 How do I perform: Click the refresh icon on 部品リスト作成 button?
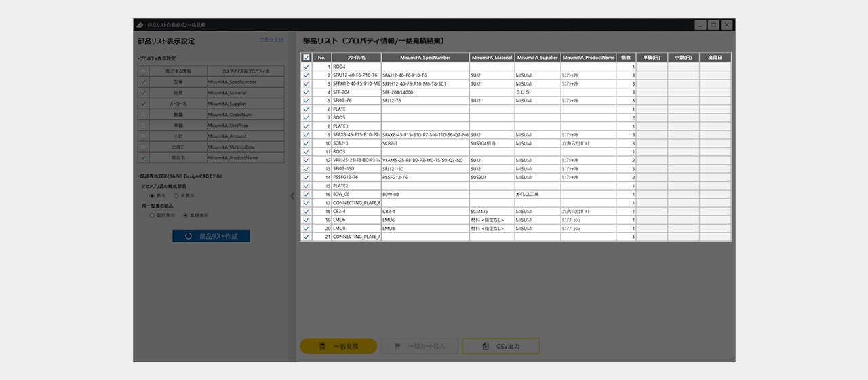pyautogui.click(x=188, y=236)
